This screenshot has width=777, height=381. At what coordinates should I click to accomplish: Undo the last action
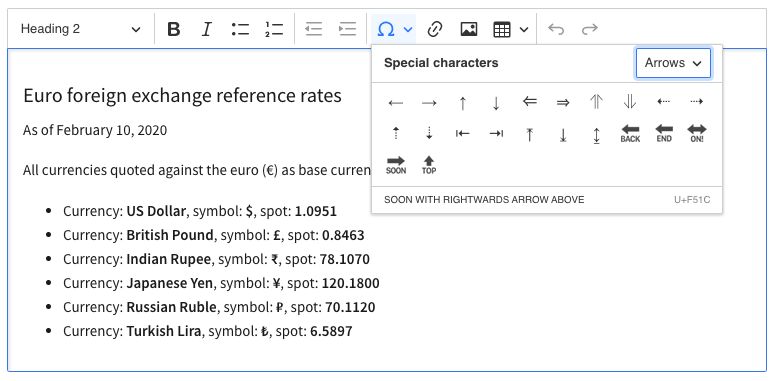(556, 29)
